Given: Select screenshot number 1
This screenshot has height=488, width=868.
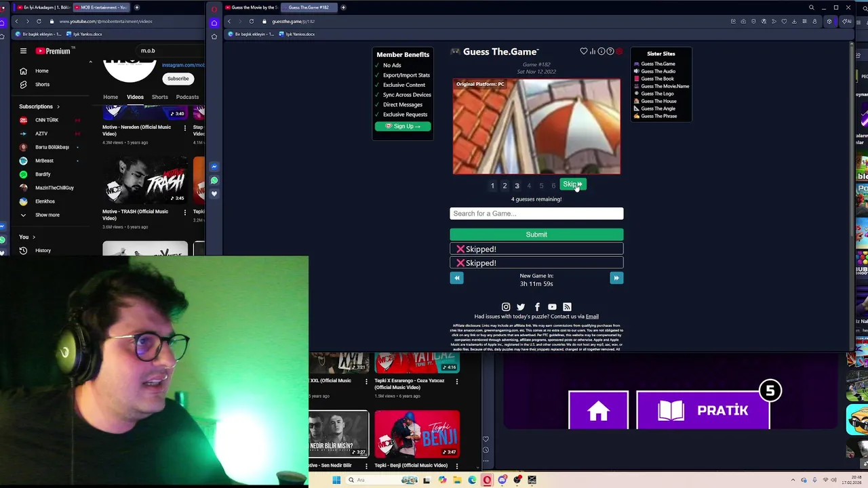Looking at the screenshot, I should [492, 186].
